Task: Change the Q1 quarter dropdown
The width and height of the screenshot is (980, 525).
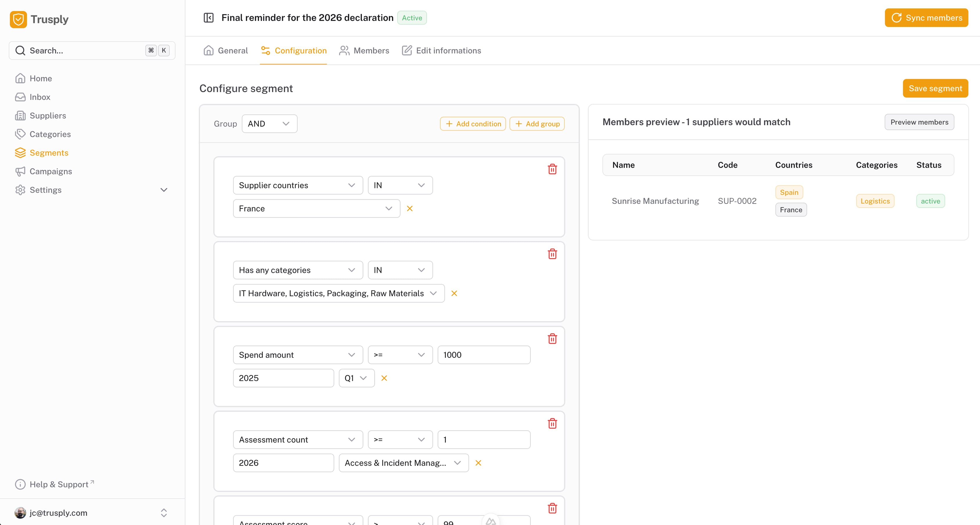Action: 356,378
